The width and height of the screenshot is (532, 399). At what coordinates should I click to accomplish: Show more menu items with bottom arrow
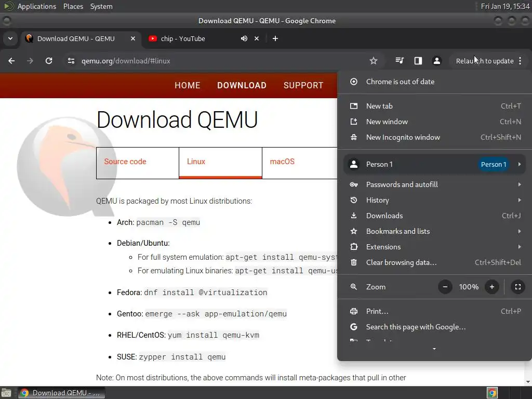(x=434, y=349)
